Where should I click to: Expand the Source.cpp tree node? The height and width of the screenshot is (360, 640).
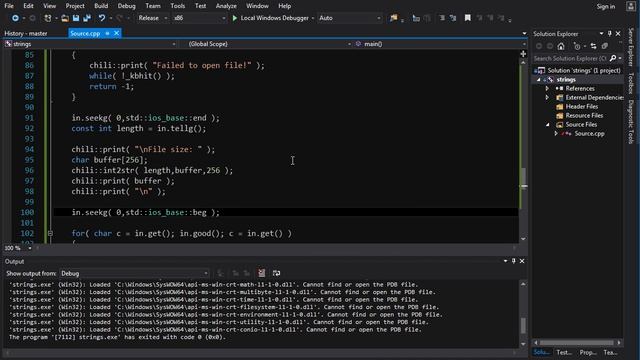[556, 133]
